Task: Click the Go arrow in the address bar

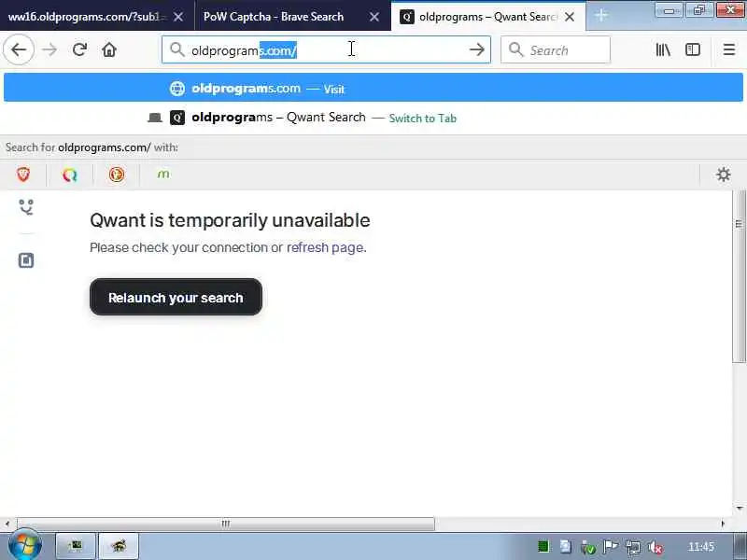Action: click(476, 49)
